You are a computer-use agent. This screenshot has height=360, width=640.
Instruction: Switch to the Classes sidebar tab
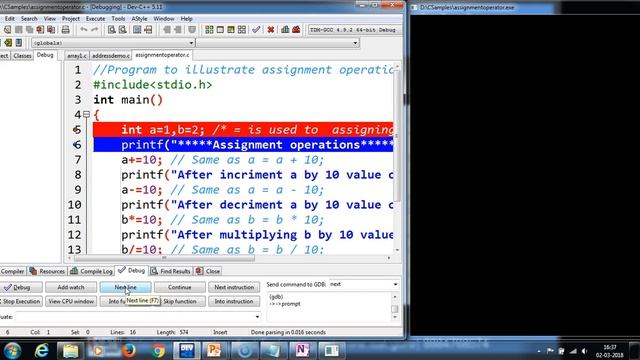[22, 56]
